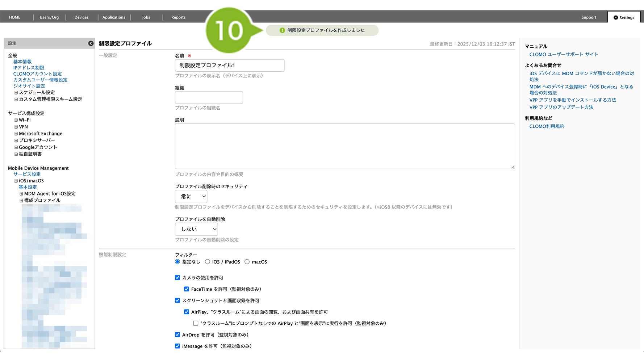
Task: Select the macOS filter radio button
Action: pos(247,262)
